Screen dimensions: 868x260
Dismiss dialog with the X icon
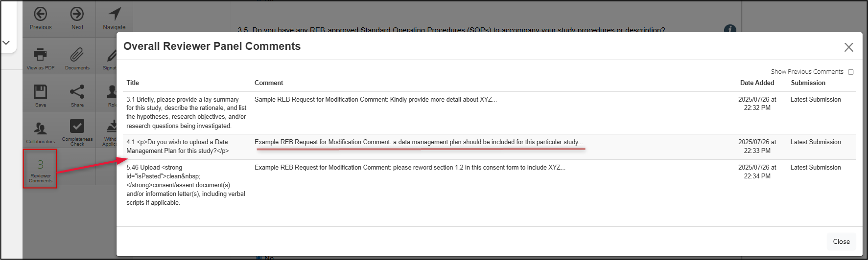(x=848, y=47)
